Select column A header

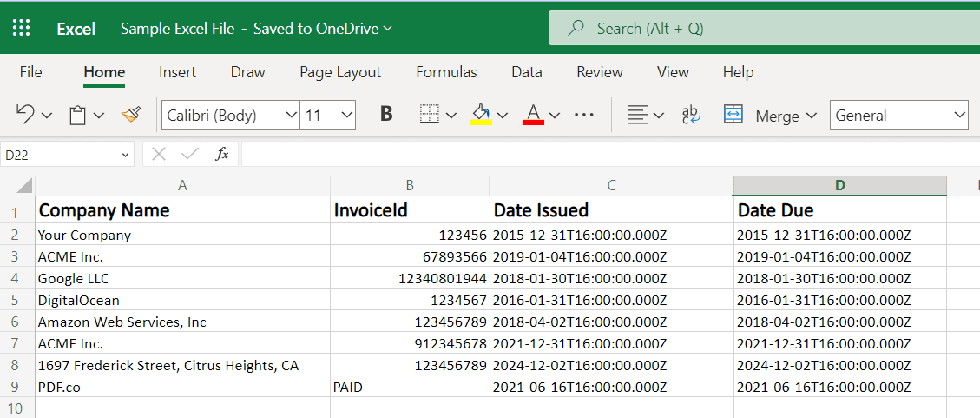(x=182, y=185)
